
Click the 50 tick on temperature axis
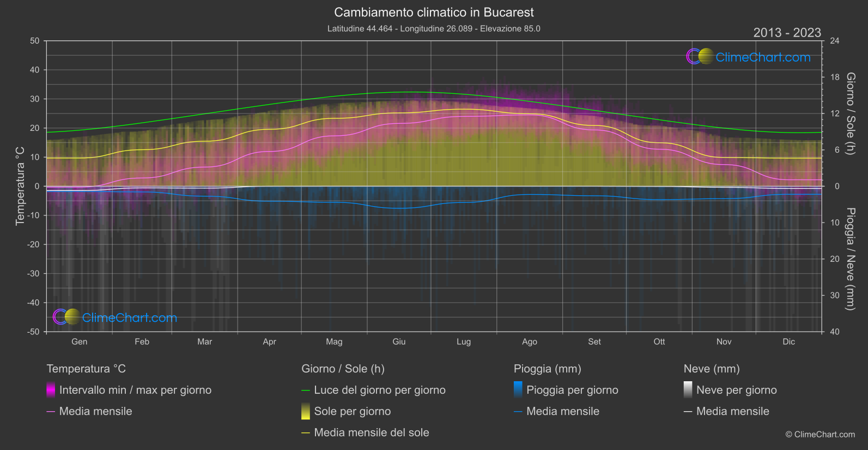(35, 41)
